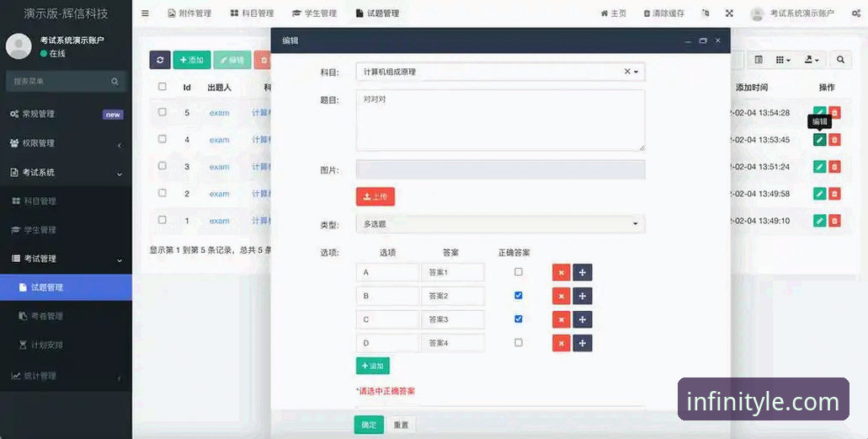Select the checkbox for row Id 2

click(x=162, y=193)
